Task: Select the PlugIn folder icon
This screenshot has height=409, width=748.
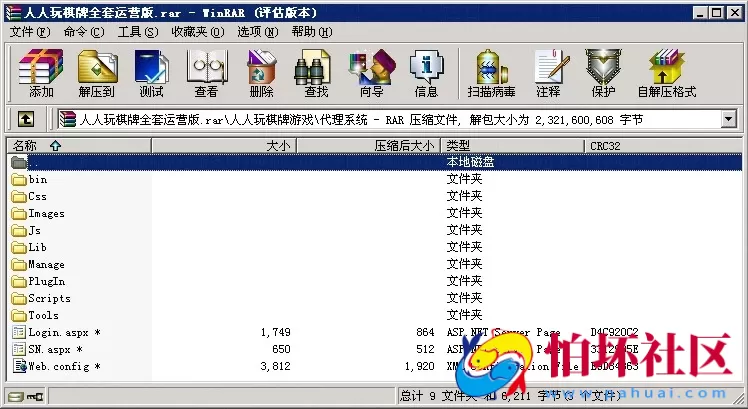Action: coord(19,282)
